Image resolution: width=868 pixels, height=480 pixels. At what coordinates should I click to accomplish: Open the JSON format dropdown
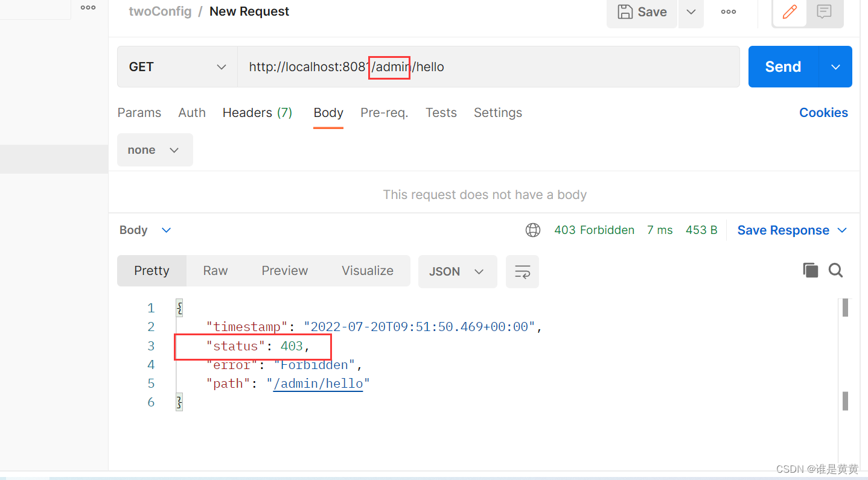458,271
